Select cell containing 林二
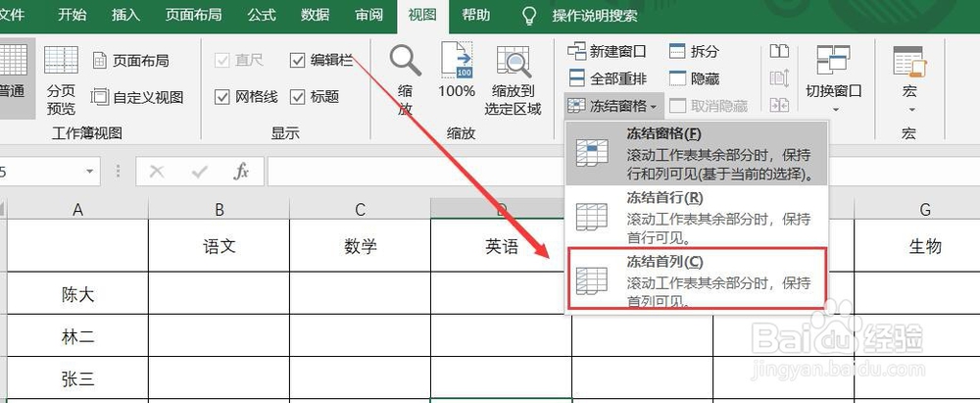Image resolution: width=980 pixels, height=403 pixels. tap(77, 336)
